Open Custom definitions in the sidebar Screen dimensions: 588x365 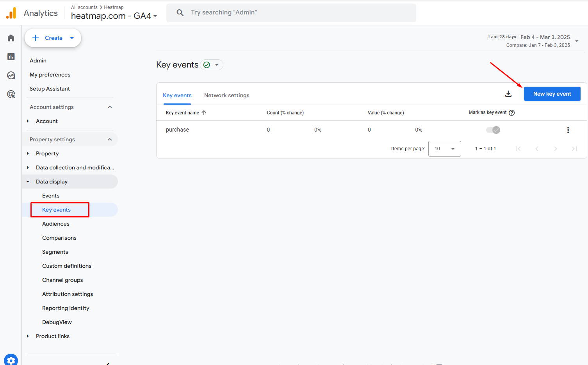click(x=67, y=266)
